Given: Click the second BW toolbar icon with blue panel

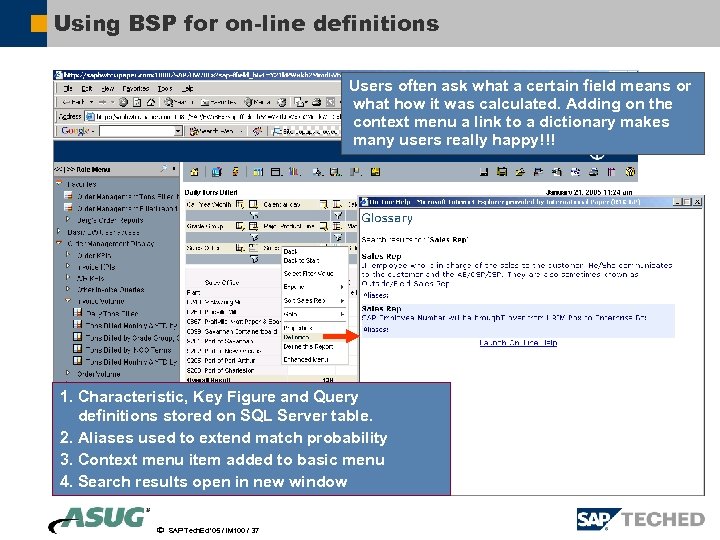Looking at the screenshot, I should tap(217, 172).
